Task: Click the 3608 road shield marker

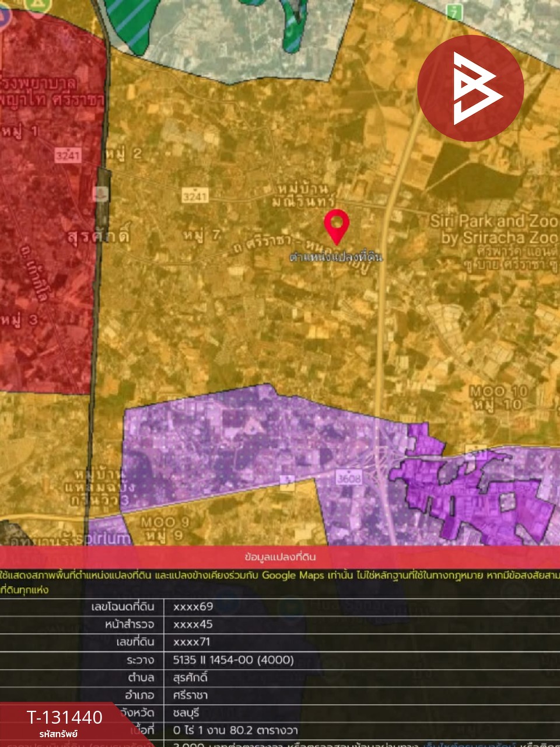Action: 349,477
